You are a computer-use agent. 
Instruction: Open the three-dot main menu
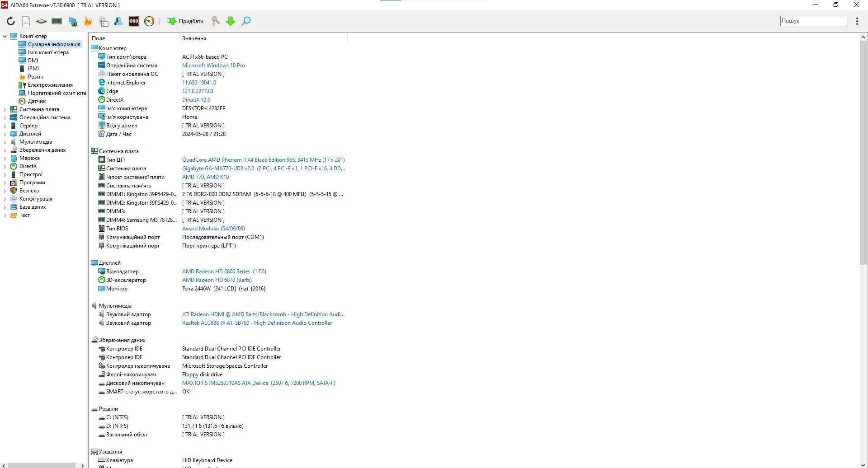857,21
